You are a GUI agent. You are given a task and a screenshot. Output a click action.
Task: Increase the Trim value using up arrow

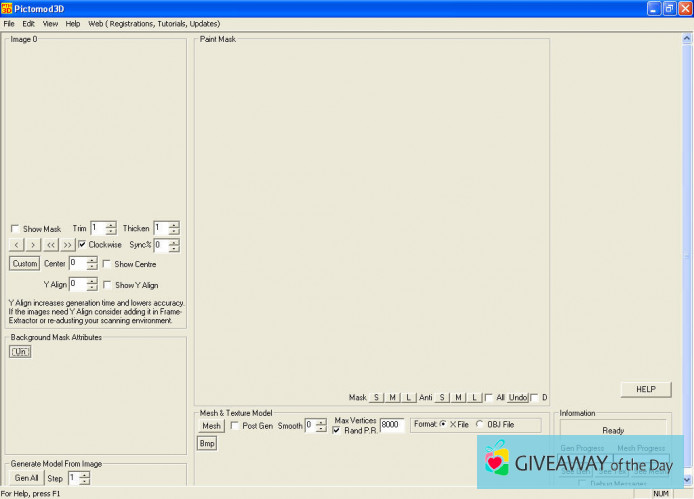(111, 224)
